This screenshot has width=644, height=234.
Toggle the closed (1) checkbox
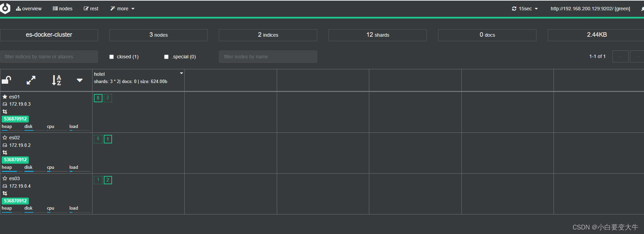pyautogui.click(x=111, y=57)
